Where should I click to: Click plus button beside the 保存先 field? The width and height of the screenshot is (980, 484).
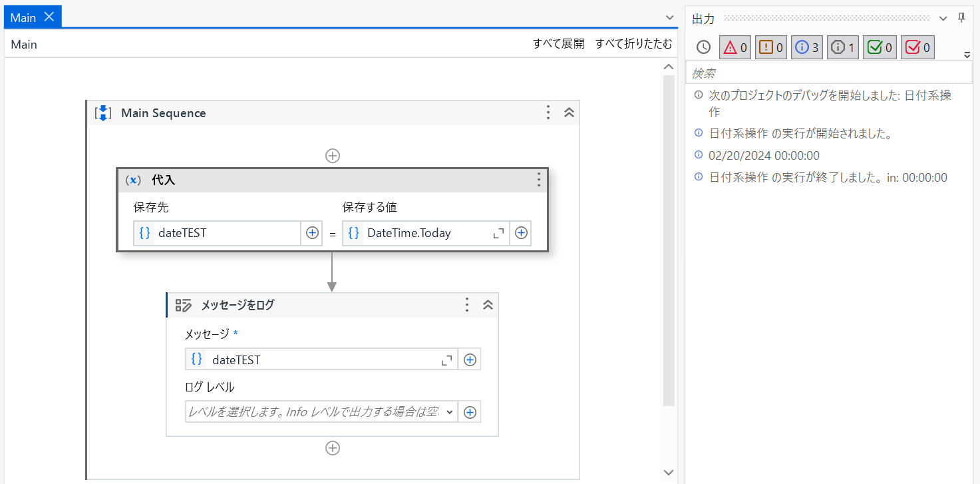click(x=312, y=233)
